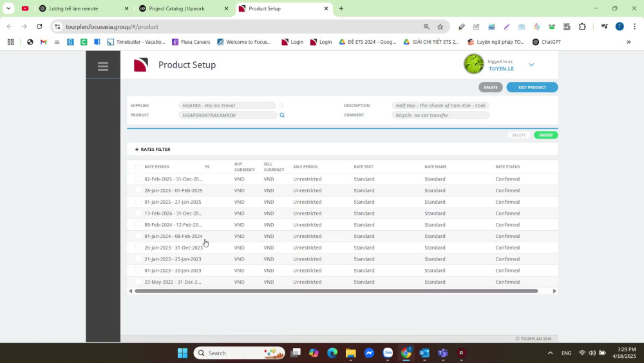
Task: Open Zalo from the taskbar
Action: 388,353
